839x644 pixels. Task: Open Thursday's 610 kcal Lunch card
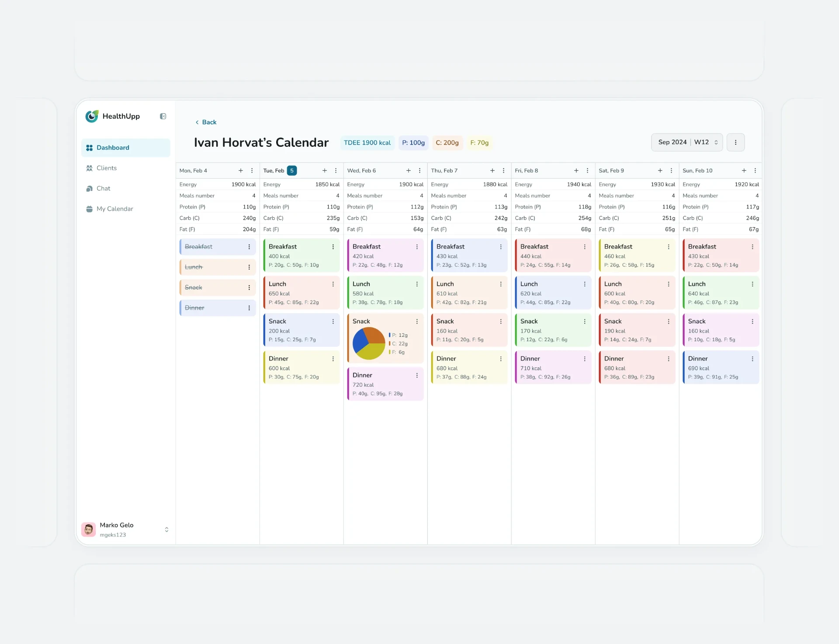point(469,293)
